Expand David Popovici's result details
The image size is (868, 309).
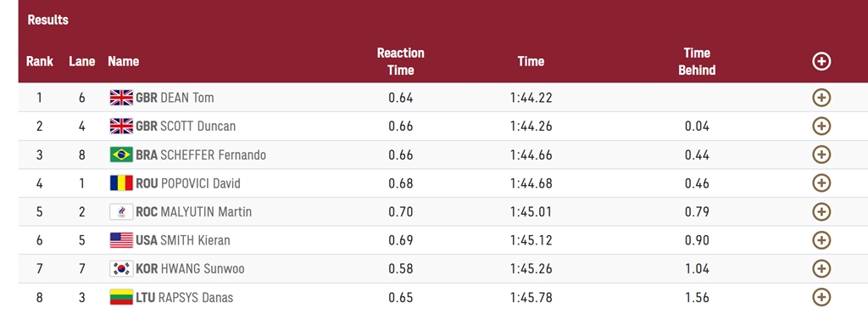(x=821, y=183)
